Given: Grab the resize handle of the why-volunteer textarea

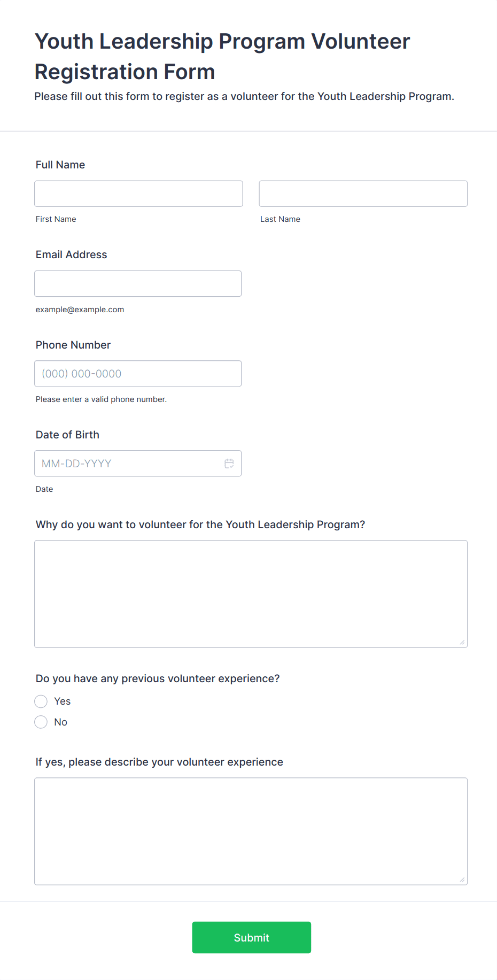Looking at the screenshot, I should click(x=462, y=642).
